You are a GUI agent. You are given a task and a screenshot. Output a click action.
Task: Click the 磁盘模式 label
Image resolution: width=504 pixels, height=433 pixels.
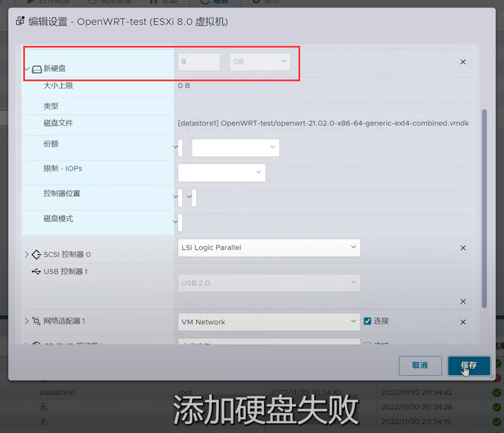[x=58, y=219]
